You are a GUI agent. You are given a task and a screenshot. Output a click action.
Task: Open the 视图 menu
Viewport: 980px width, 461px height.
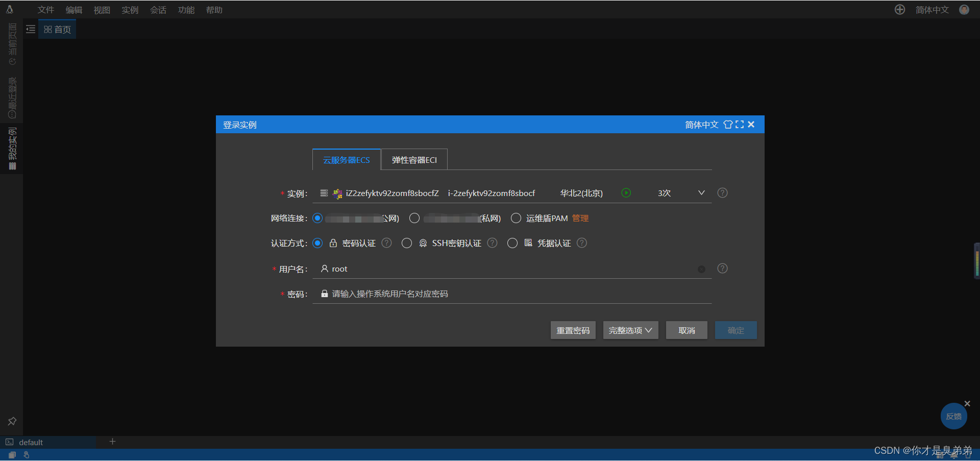click(x=102, y=10)
